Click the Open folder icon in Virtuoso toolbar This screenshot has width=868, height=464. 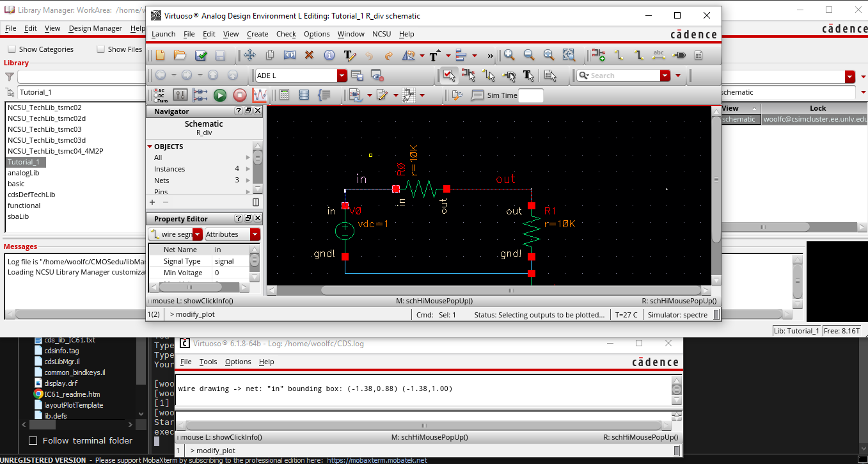[180, 56]
